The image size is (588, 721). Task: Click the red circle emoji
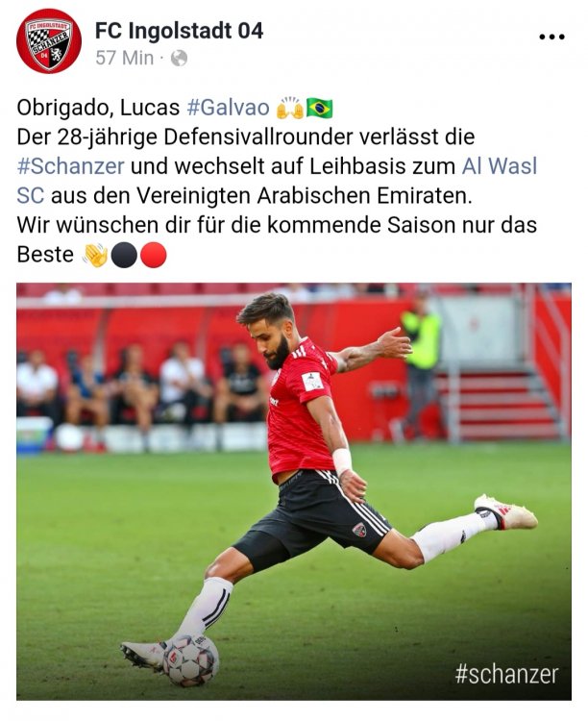(153, 255)
